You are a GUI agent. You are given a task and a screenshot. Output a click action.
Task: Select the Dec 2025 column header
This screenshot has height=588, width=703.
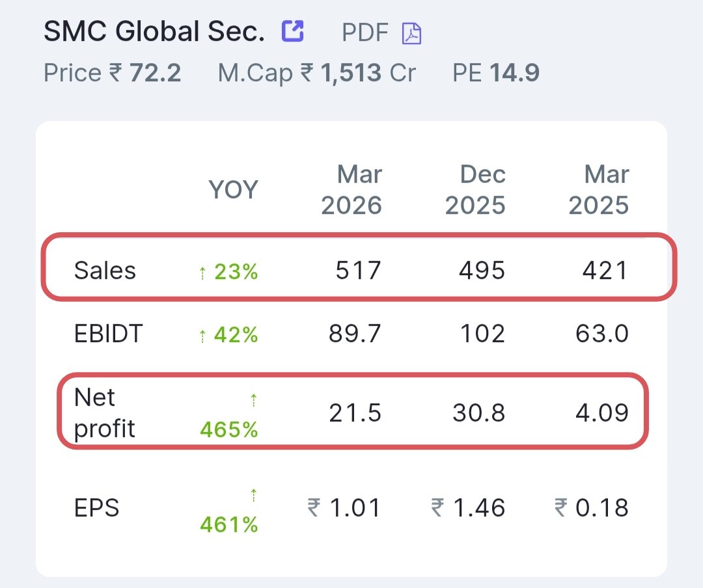(x=475, y=189)
